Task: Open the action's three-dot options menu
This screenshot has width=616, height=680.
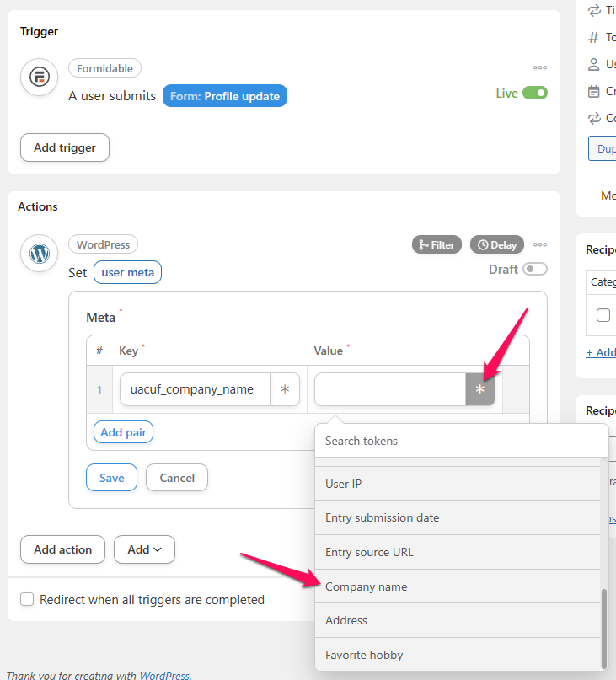Action: (x=540, y=244)
